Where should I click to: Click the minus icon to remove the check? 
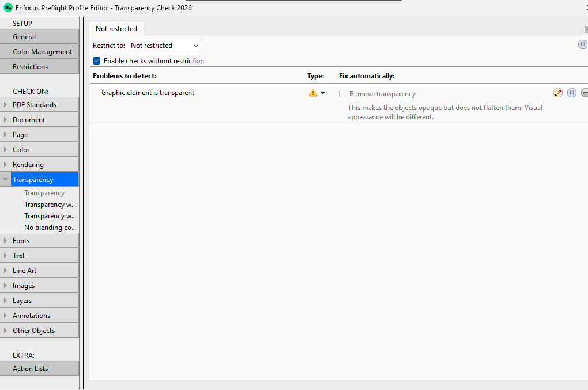(585, 92)
